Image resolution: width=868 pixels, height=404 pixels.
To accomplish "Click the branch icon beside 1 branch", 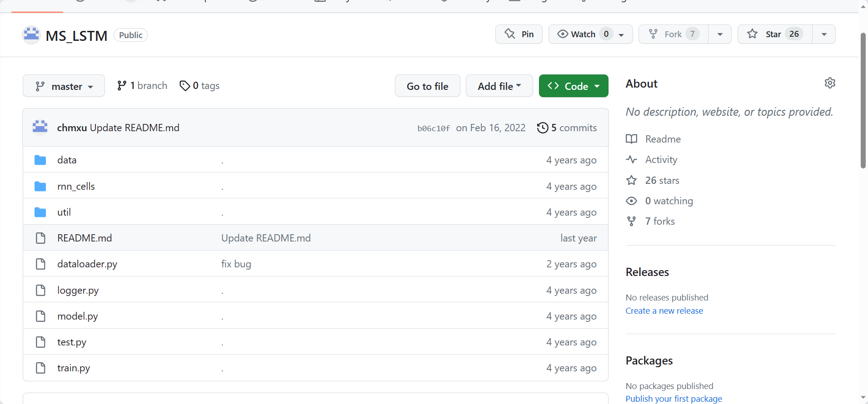I will pyautogui.click(x=121, y=86).
